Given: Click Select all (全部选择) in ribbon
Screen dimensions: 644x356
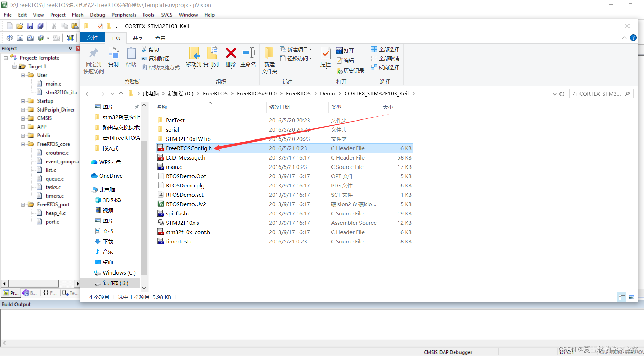Looking at the screenshot, I should click(385, 49).
